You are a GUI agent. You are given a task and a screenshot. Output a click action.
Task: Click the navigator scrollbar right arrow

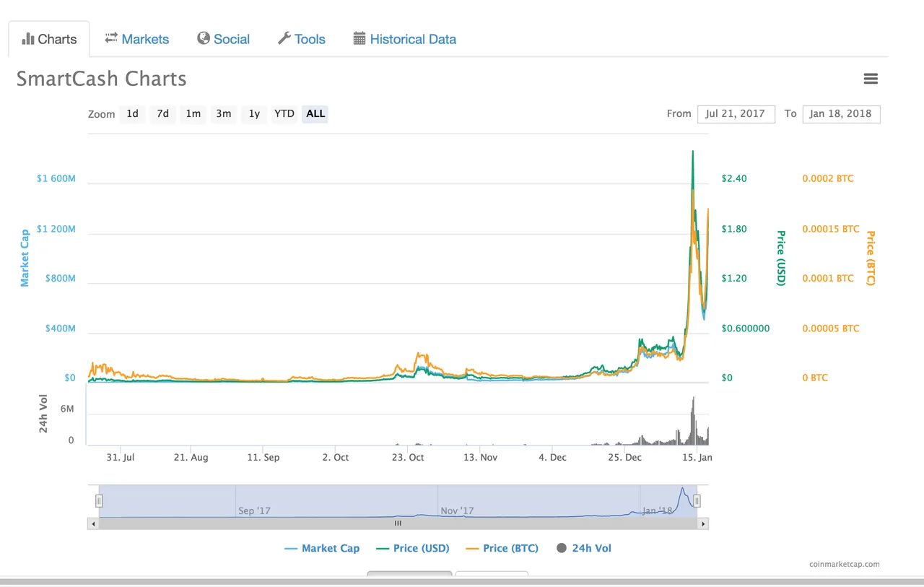coord(703,523)
